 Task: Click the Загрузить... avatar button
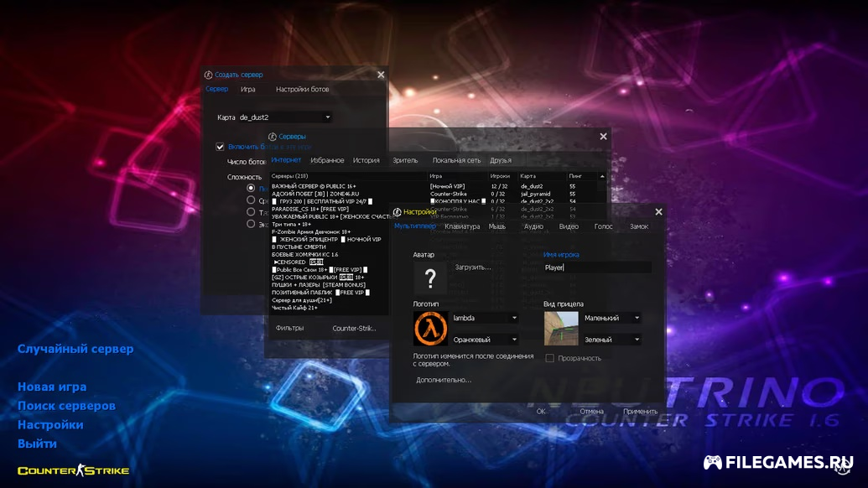473,267
